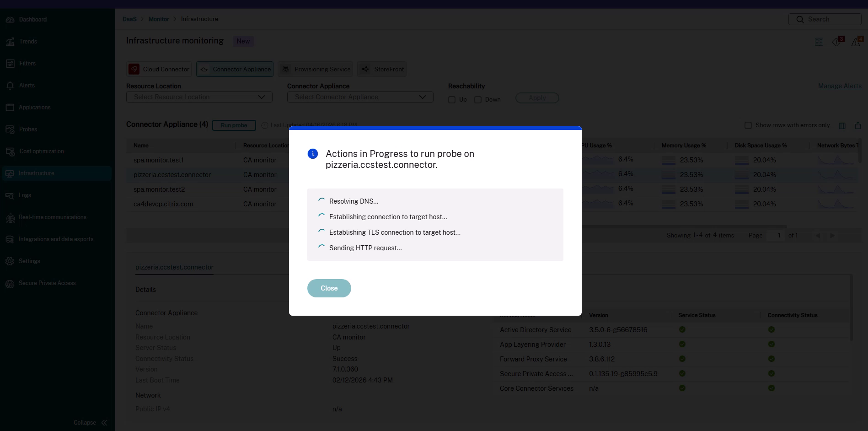The height and width of the screenshot is (431, 868).
Task: Click the Active Directory Service row
Action: [x=671, y=330]
